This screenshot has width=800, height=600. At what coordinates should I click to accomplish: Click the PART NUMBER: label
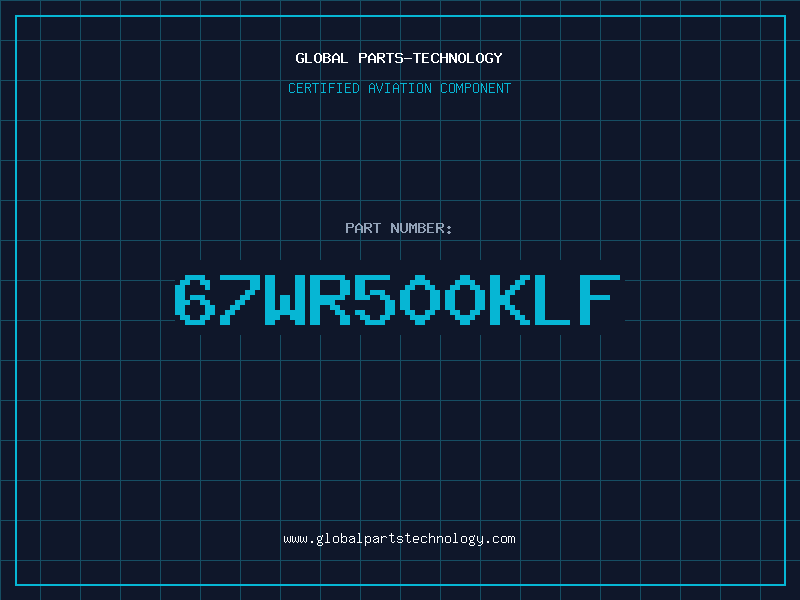pyautogui.click(x=399, y=228)
